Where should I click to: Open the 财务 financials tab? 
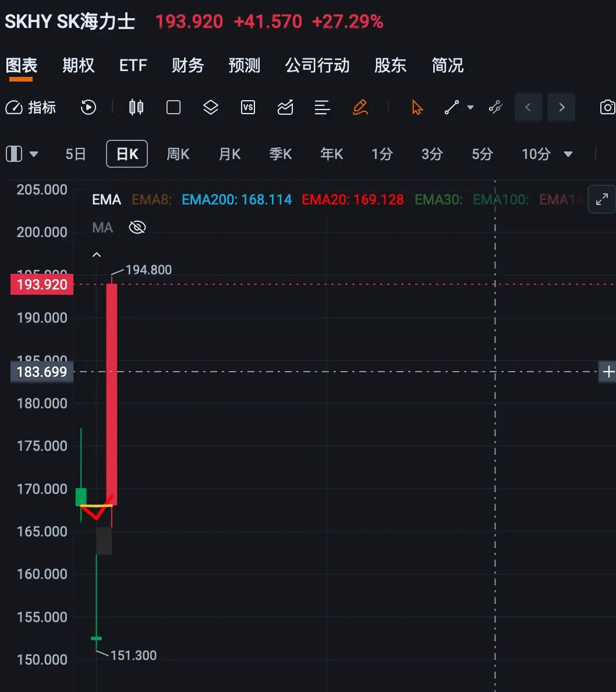(187, 65)
